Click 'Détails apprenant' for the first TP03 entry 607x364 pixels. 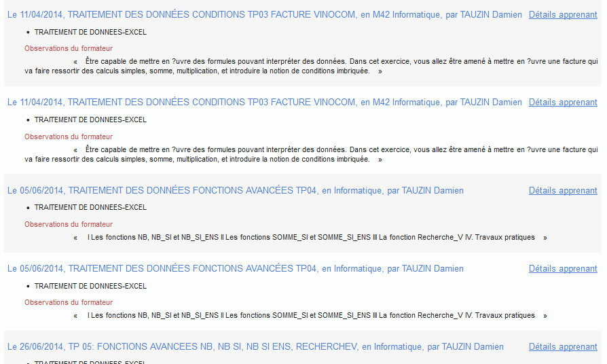coord(563,14)
